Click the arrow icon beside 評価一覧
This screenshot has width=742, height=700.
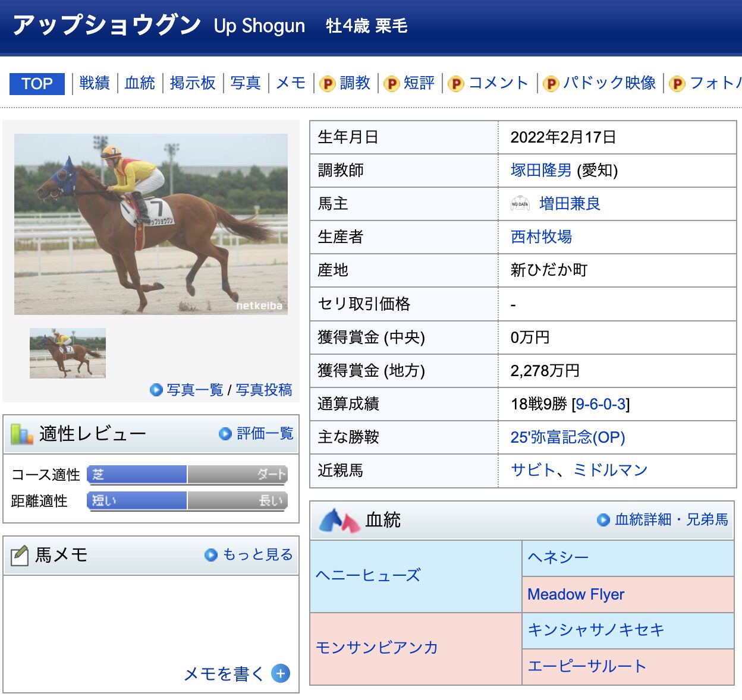click(x=225, y=434)
